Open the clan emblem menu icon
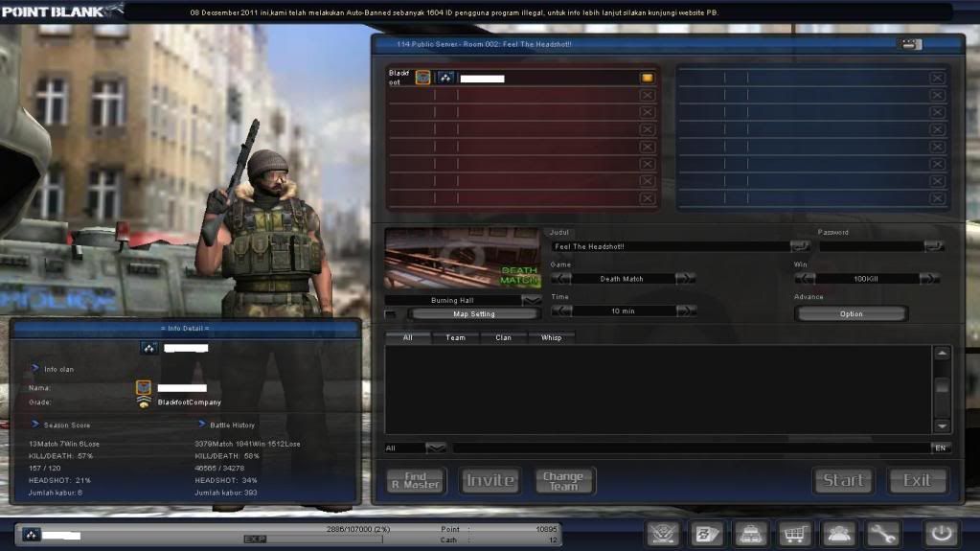Image resolution: width=980 pixels, height=551 pixels. 663,534
